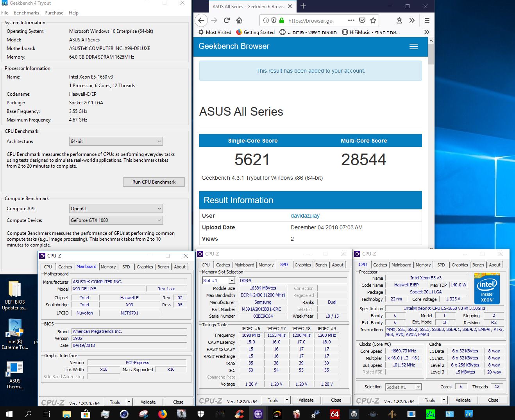
Task: Show site information icon in address bar
Action: [266, 20]
